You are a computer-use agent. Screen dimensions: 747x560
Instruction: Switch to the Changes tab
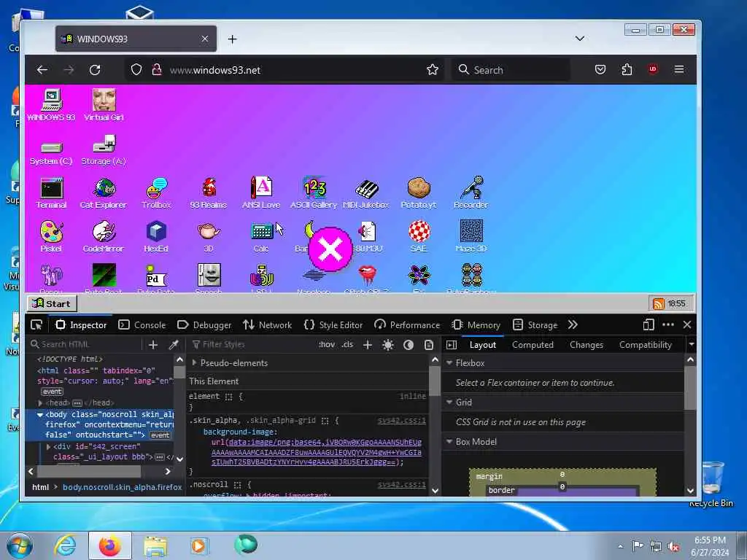click(587, 345)
